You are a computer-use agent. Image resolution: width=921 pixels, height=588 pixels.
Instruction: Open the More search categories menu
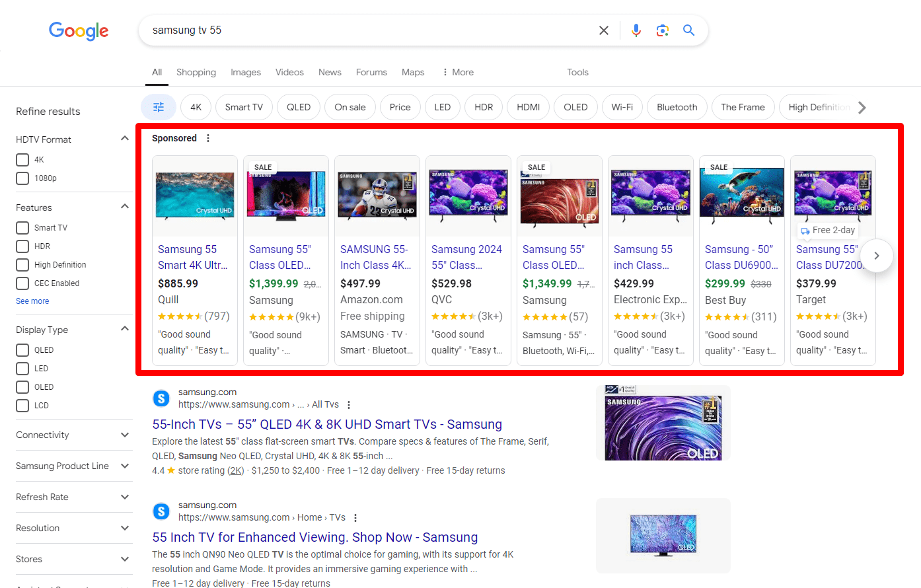pyautogui.click(x=457, y=72)
